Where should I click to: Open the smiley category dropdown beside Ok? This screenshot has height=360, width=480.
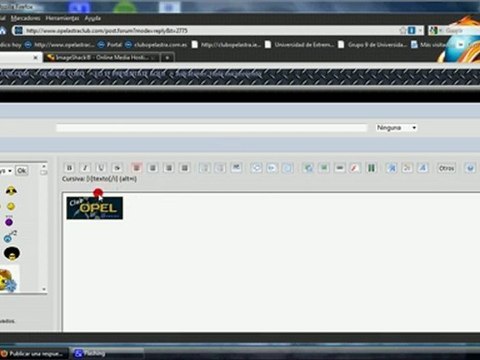click(x=6, y=171)
